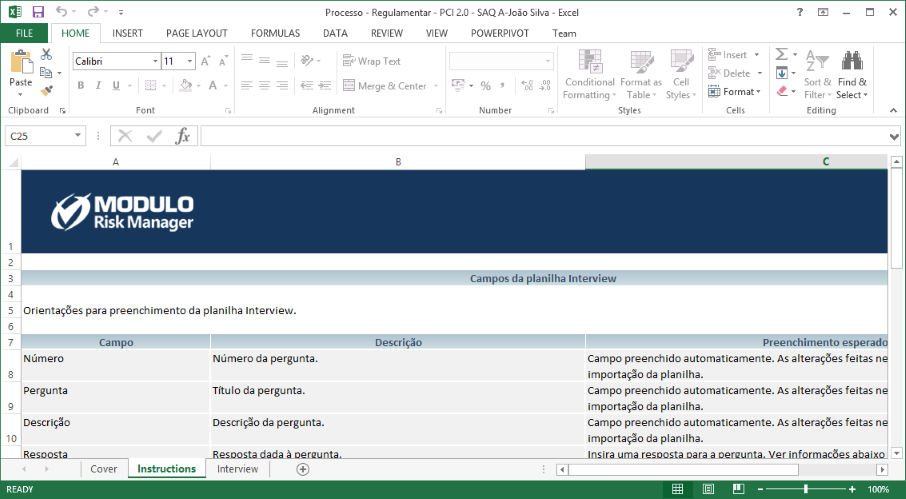Open the Interview sheet tab

tap(237, 469)
